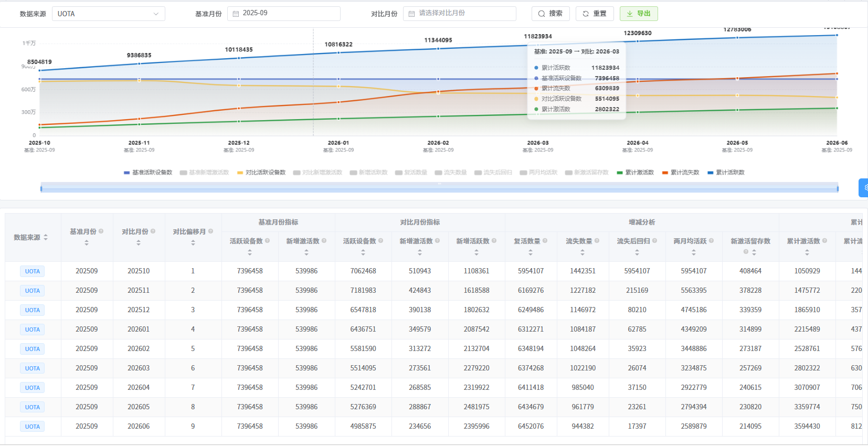Click the 202603 cell in 对比月份 column
Image resolution: width=868 pixels, height=446 pixels.
[x=139, y=368]
